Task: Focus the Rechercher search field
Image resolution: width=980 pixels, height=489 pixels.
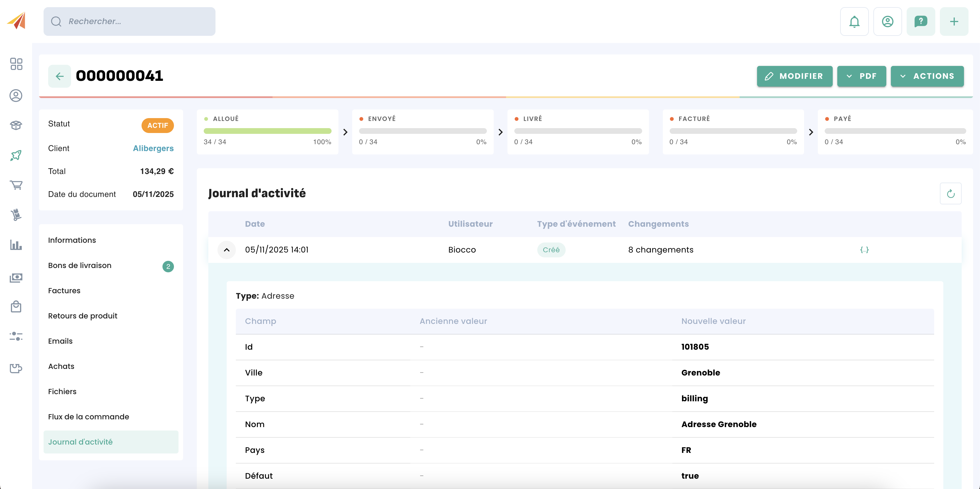Action: pyautogui.click(x=129, y=22)
